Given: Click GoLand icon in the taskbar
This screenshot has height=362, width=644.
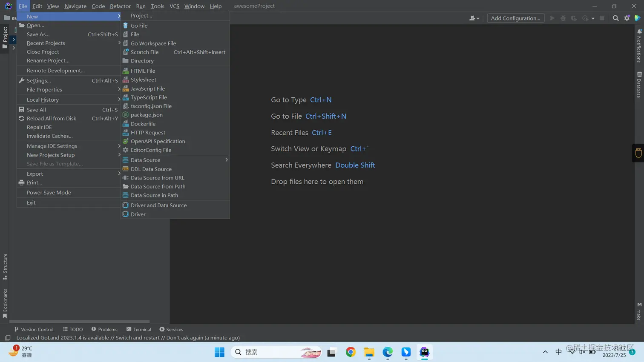Looking at the screenshot, I should [x=424, y=352].
